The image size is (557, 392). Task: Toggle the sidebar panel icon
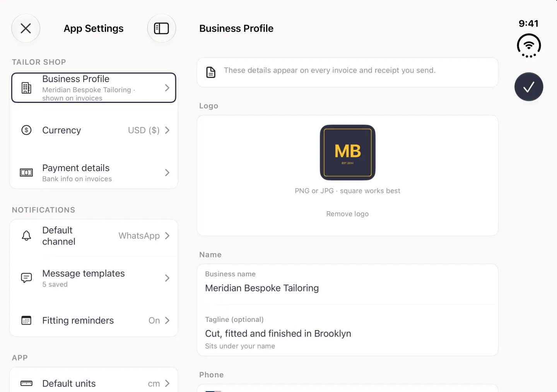coord(161,28)
